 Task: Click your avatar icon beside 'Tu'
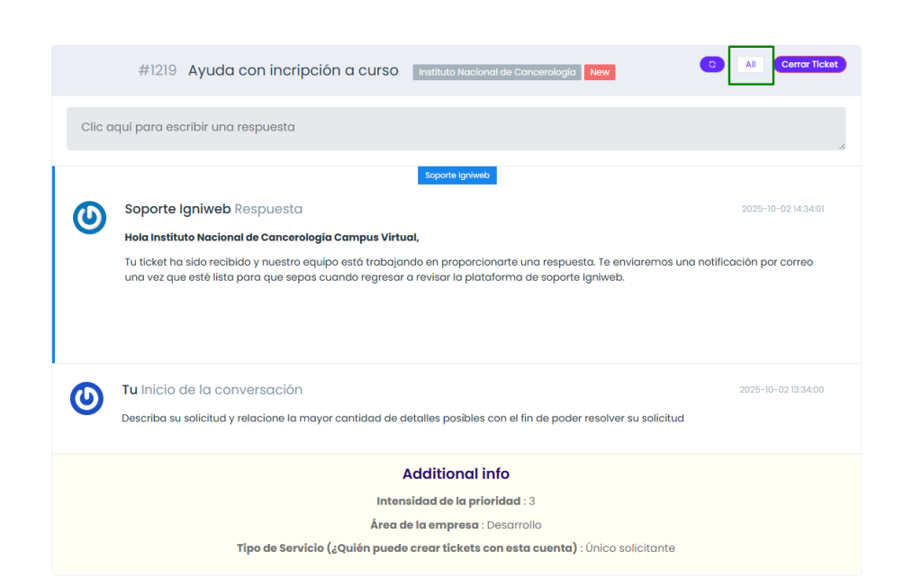tap(86, 398)
